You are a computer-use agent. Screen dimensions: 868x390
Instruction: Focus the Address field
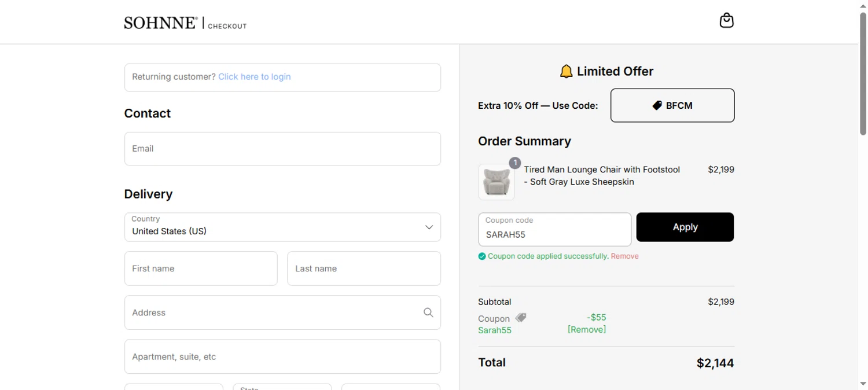[x=282, y=312]
